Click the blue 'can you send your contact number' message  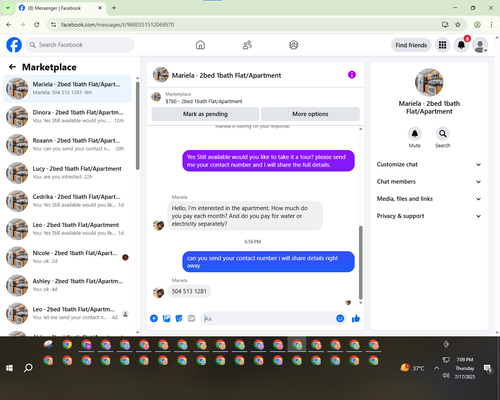(268, 262)
